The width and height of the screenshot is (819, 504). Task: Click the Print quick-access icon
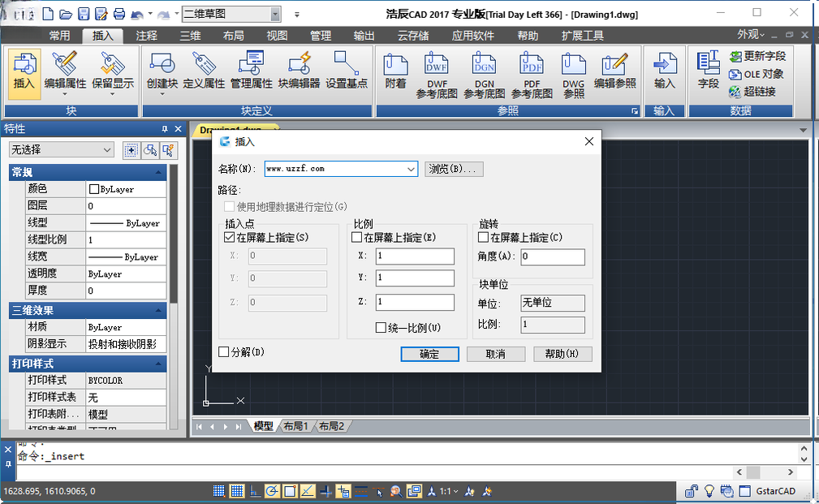[x=119, y=14]
